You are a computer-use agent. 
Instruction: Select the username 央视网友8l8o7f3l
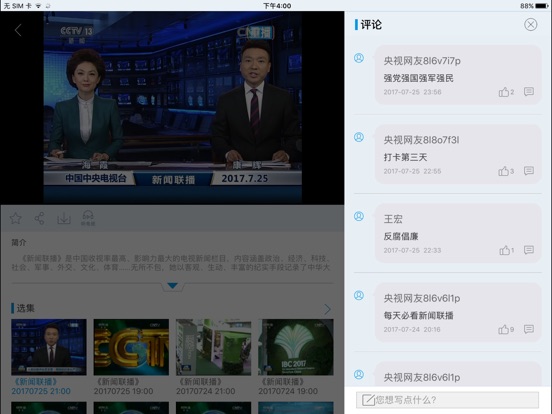[421, 140]
